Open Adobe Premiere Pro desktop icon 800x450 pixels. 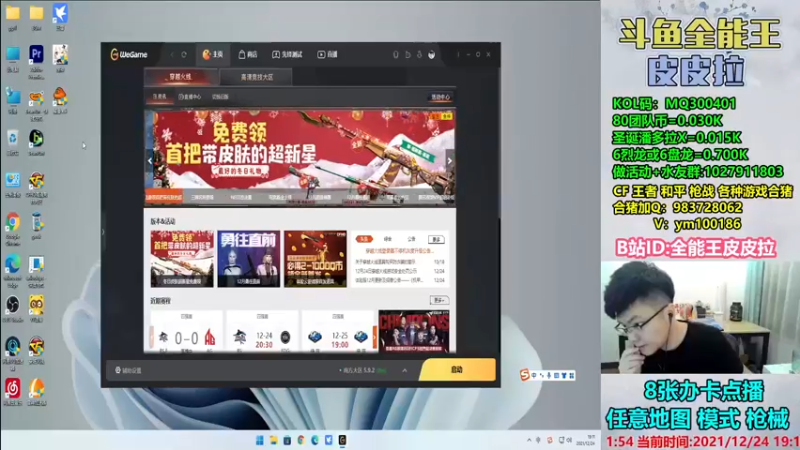click(x=36, y=54)
